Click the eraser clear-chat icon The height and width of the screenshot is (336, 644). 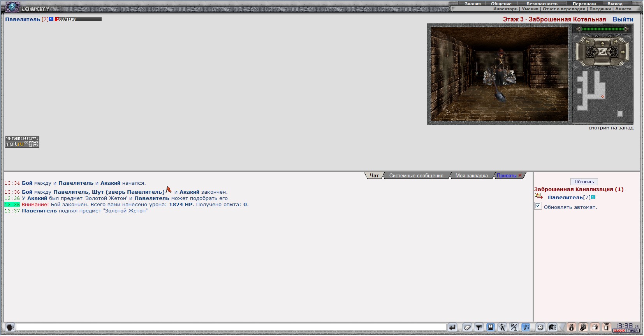[x=467, y=327]
